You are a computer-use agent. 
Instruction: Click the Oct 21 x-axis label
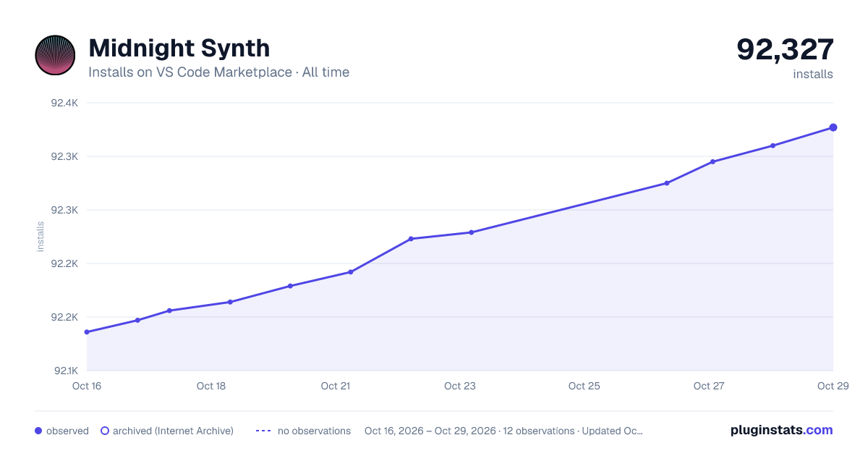336,386
